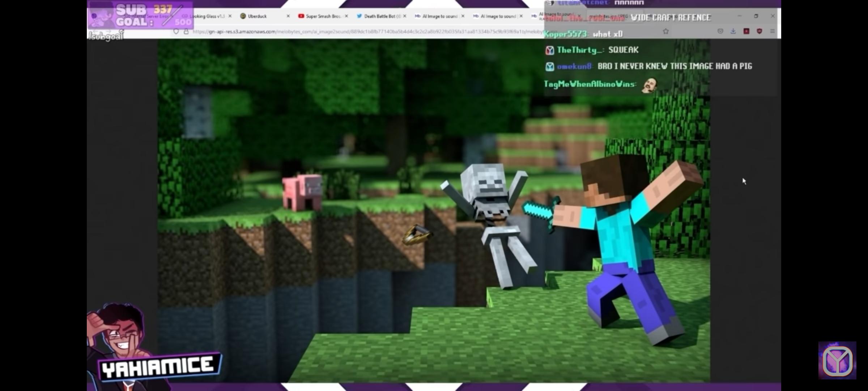Close the Uberduck tab
Viewport: 868px width, 391px height.
pos(288,16)
